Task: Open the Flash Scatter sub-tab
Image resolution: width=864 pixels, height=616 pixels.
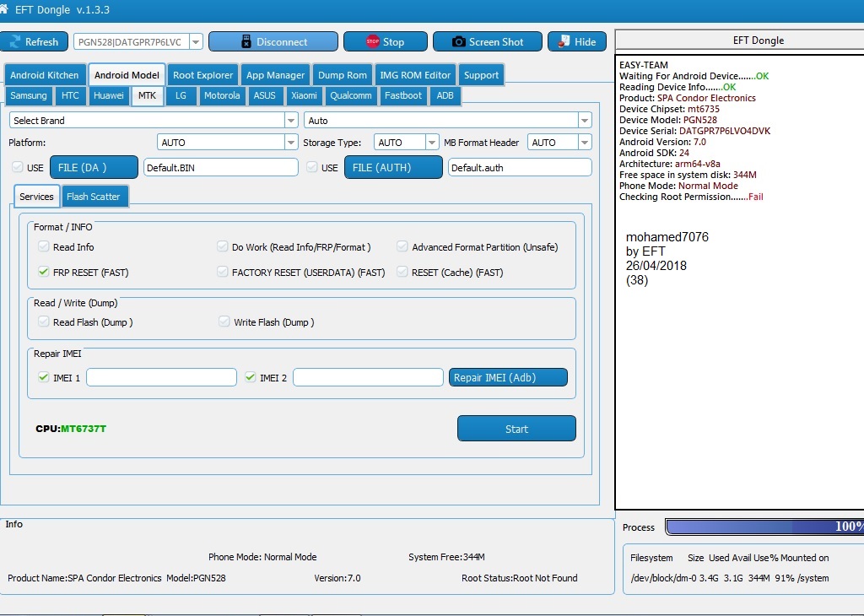Action: tap(93, 196)
